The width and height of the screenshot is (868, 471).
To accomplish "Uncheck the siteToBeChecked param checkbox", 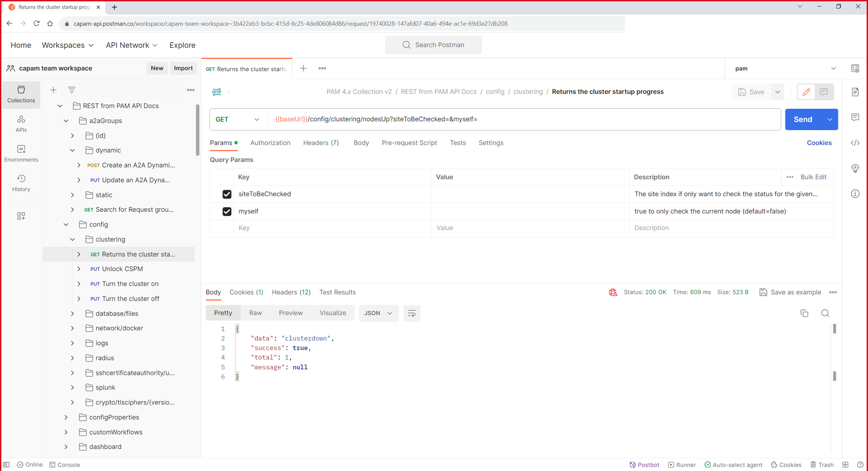I will click(x=227, y=194).
